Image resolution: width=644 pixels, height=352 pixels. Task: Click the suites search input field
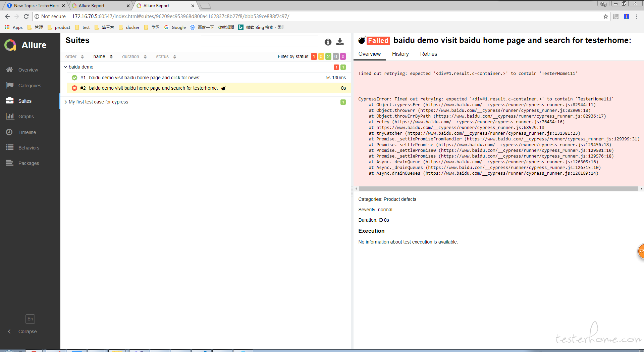click(x=259, y=41)
